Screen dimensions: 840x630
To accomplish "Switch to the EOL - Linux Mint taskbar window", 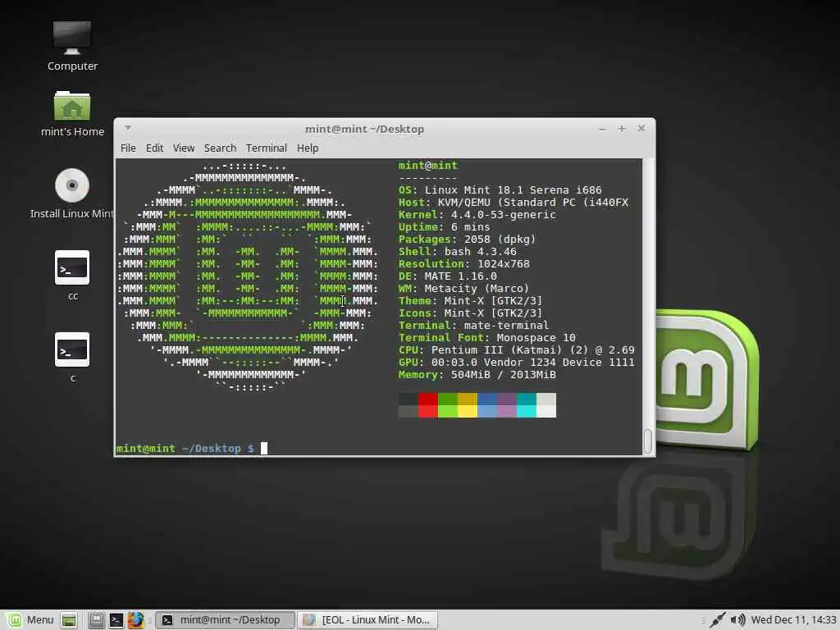I will coord(367,620).
